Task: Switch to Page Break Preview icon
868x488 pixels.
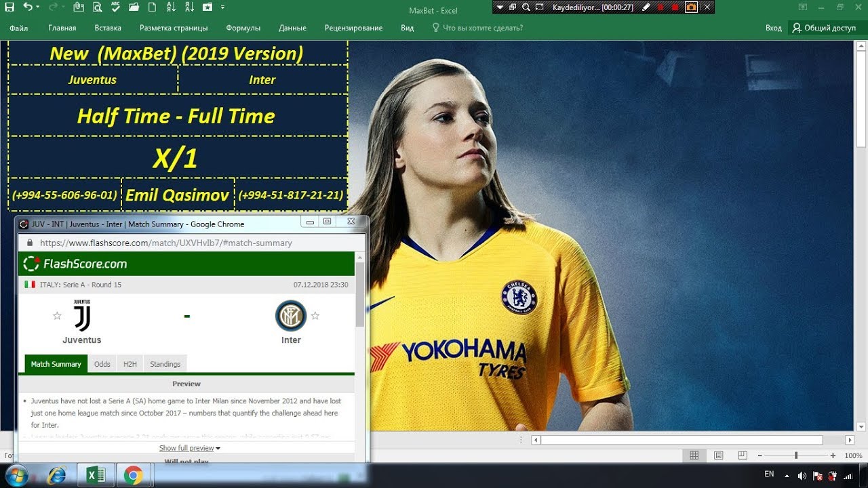Action: pyautogui.click(x=743, y=456)
